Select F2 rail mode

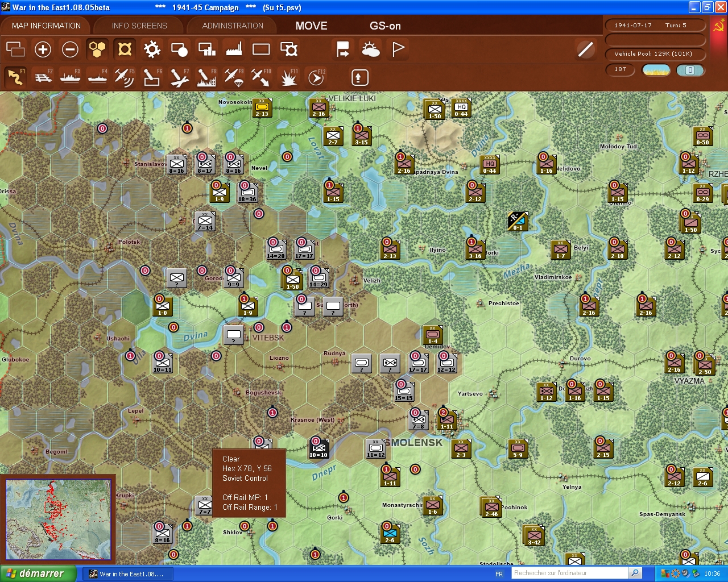(43, 77)
